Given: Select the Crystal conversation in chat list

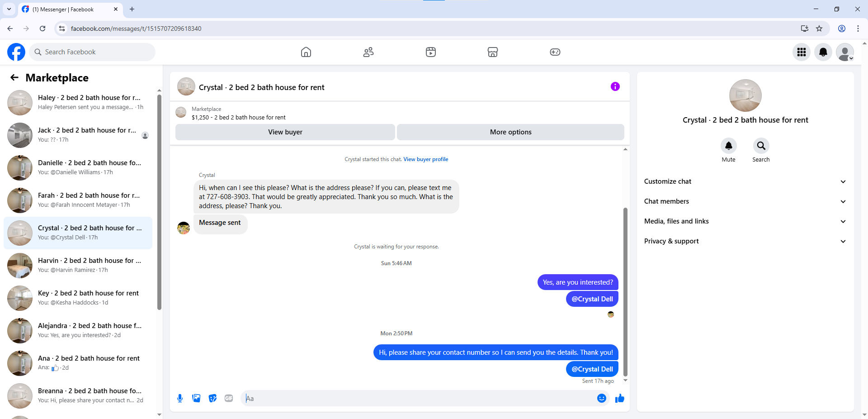Looking at the screenshot, I should [78, 233].
